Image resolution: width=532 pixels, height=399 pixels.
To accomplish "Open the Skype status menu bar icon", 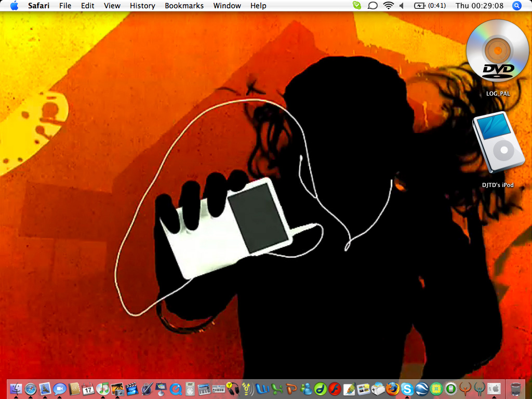I will pyautogui.click(x=357, y=5).
